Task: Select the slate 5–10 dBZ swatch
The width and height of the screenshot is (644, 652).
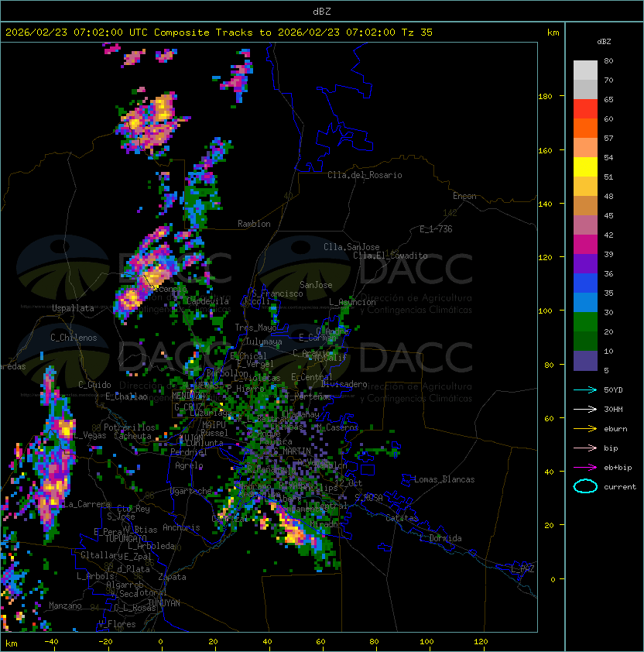Action: [585, 361]
